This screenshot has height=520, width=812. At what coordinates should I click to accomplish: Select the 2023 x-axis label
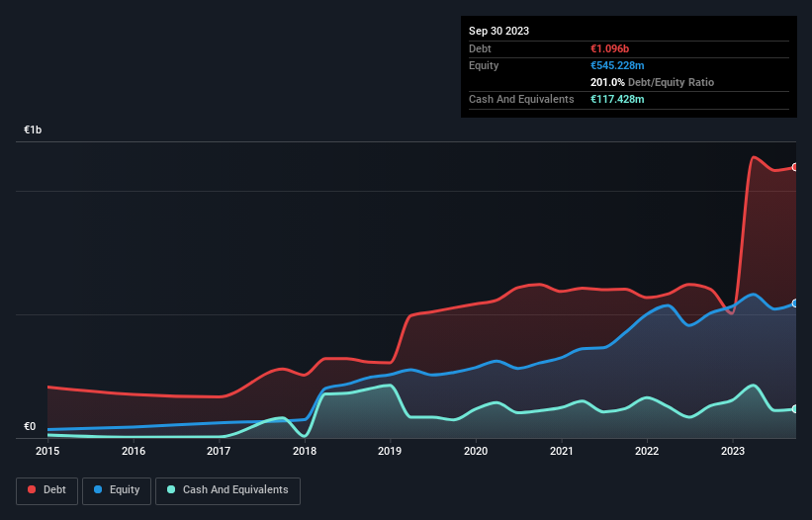pyautogui.click(x=733, y=451)
